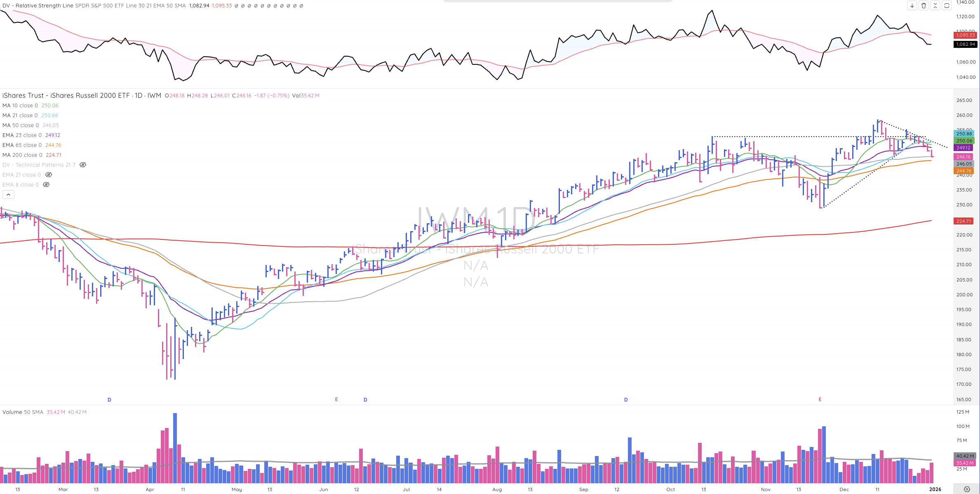Collapse the Relative Strength pane

point(935,5)
